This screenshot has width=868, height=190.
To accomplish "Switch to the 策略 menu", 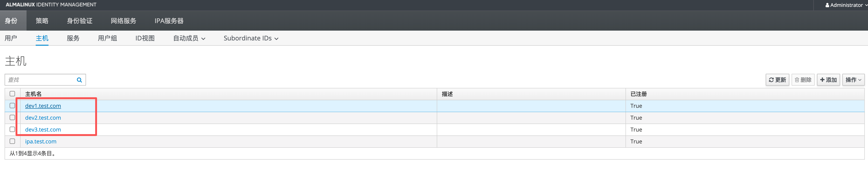I will click(x=42, y=21).
